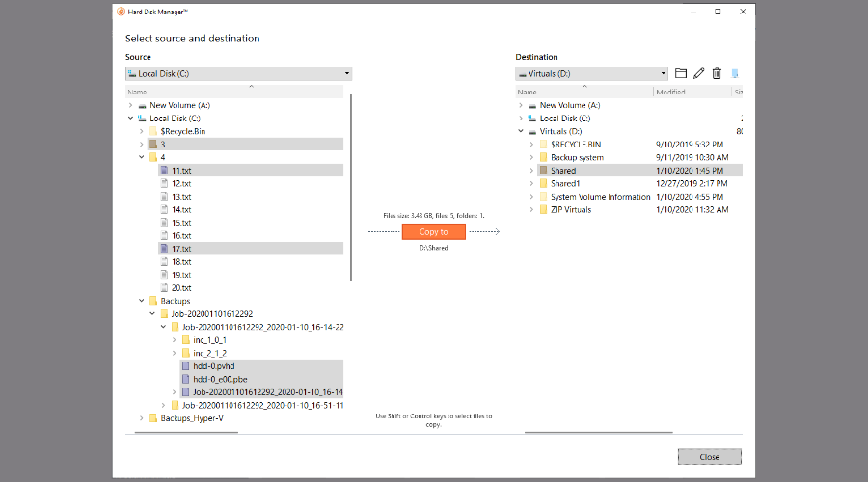Click hdd-0_e00.pbe file icon
Image resolution: width=868 pixels, height=482 pixels.
[x=185, y=379]
